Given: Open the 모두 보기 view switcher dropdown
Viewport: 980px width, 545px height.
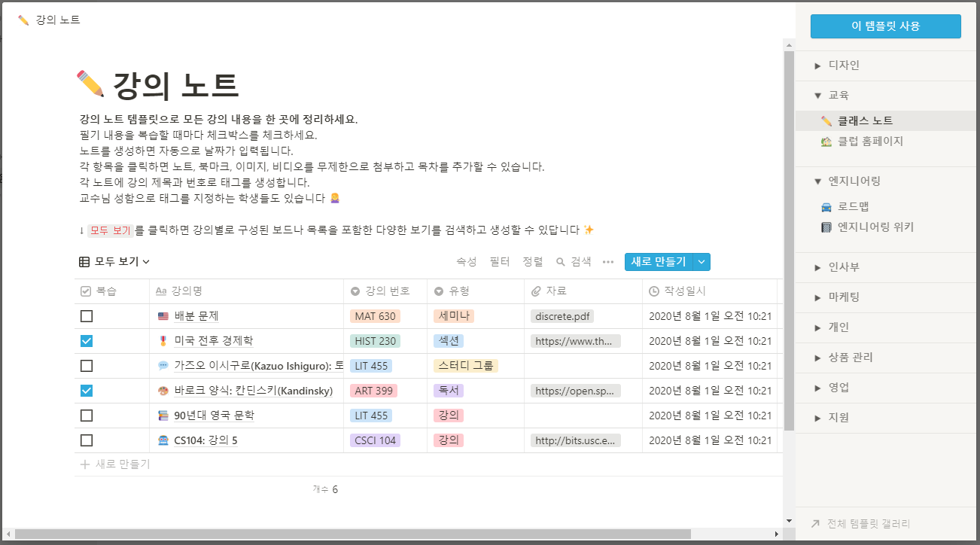Looking at the screenshot, I should click(115, 262).
